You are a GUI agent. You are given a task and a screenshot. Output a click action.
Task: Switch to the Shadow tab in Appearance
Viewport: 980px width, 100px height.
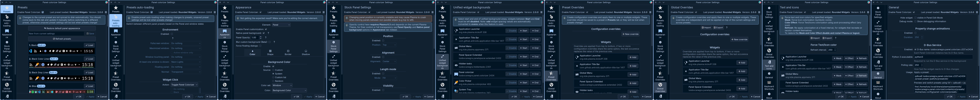(306, 52)
